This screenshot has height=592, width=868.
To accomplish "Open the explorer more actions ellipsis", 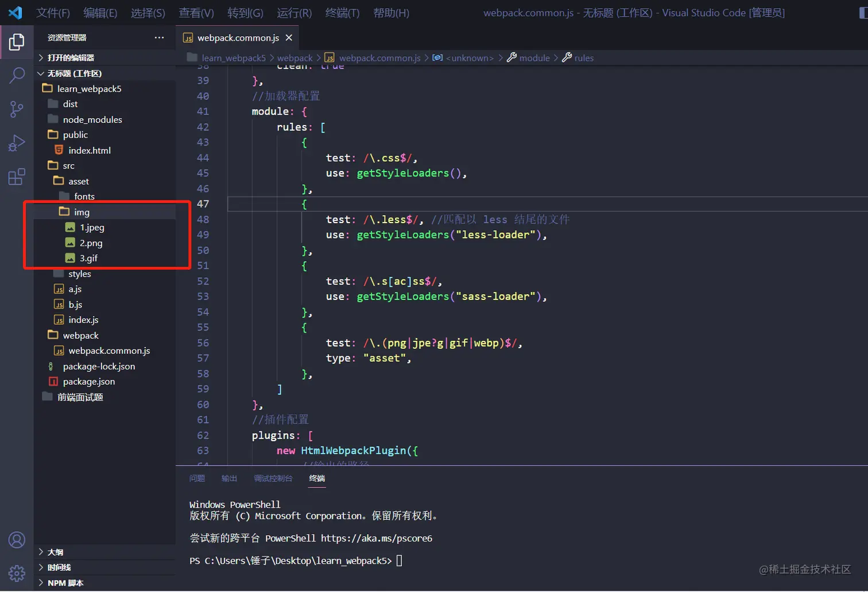I will [159, 37].
